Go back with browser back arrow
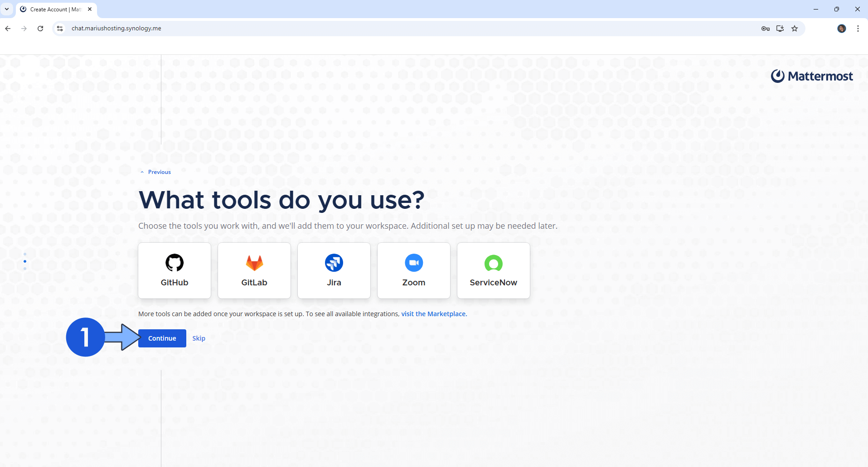This screenshot has width=868, height=467. pyautogui.click(x=8, y=29)
